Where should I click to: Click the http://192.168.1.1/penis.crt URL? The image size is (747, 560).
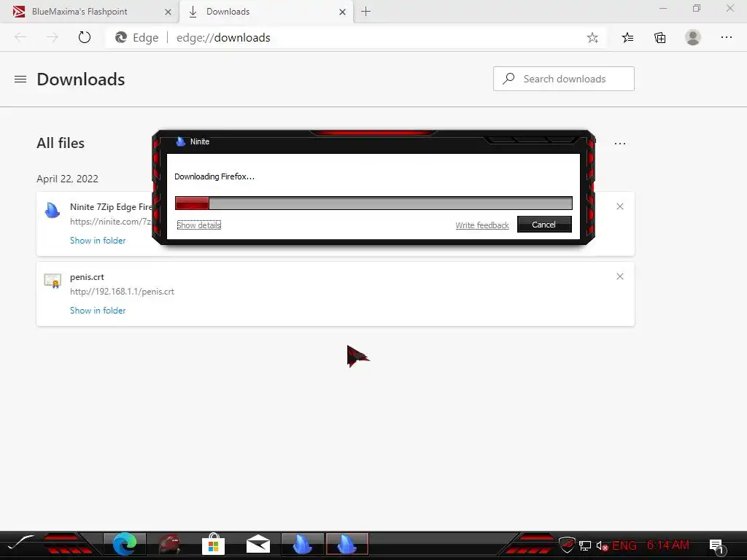point(122,292)
